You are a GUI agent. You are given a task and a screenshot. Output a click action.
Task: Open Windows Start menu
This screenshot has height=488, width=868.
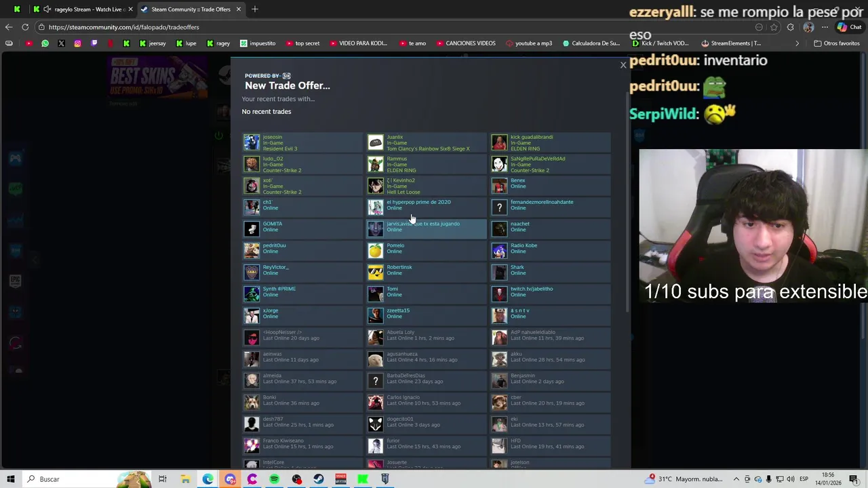[11, 479]
